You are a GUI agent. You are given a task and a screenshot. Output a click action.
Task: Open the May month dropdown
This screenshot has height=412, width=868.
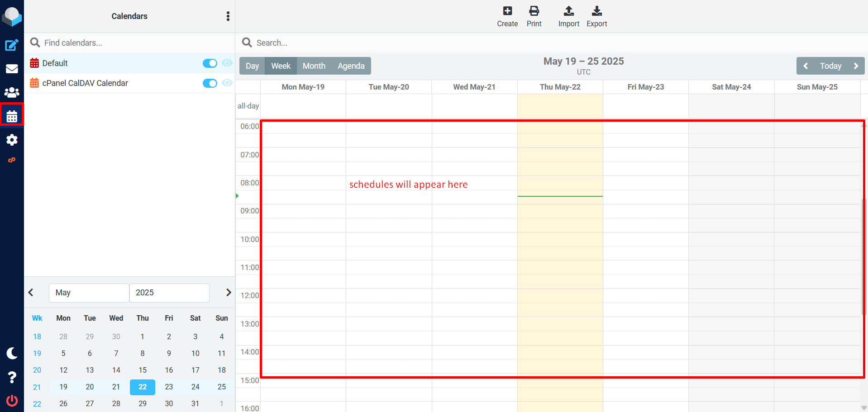point(89,293)
